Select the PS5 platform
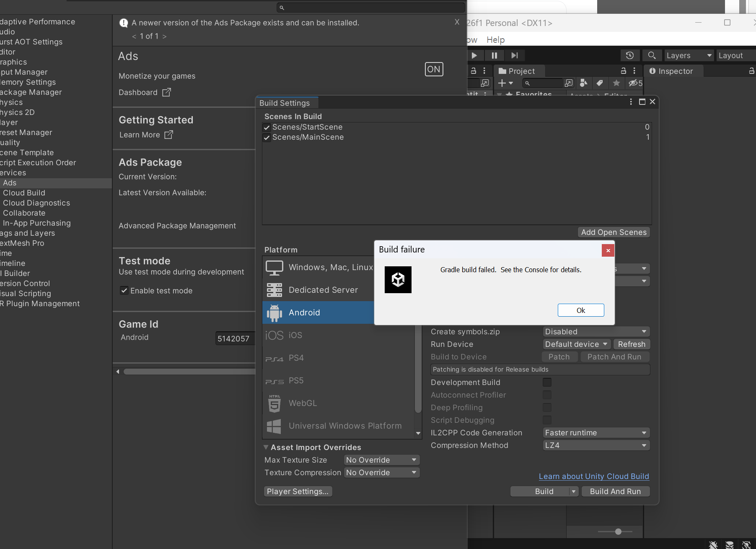Image resolution: width=756 pixels, height=549 pixels. (338, 380)
